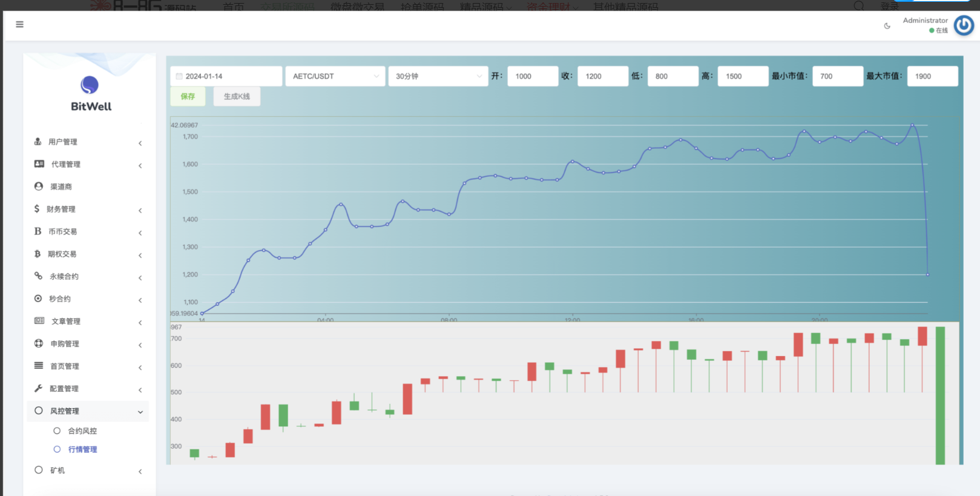The height and width of the screenshot is (496, 980).
Task: Click the Administrator power avatar icon
Action: [964, 25]
